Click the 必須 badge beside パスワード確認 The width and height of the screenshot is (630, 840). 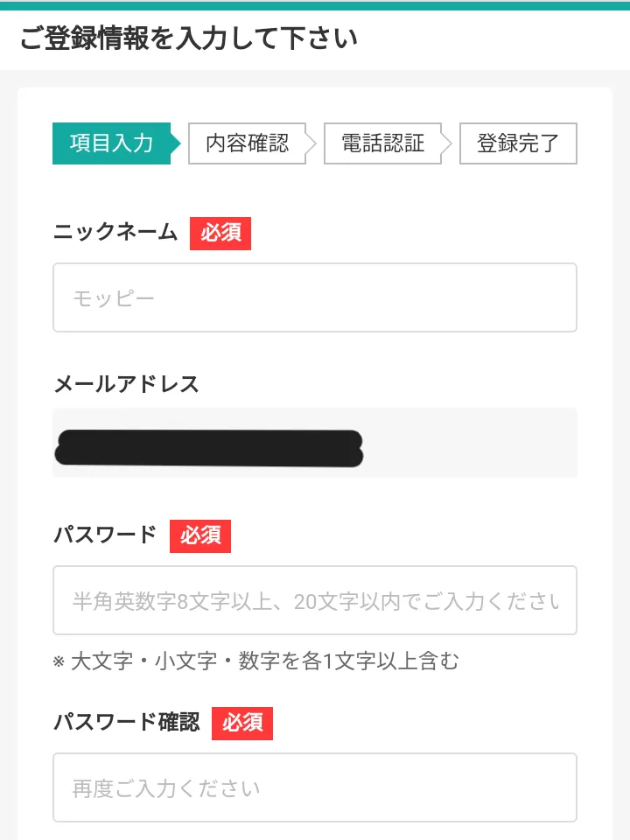[242, 723]
